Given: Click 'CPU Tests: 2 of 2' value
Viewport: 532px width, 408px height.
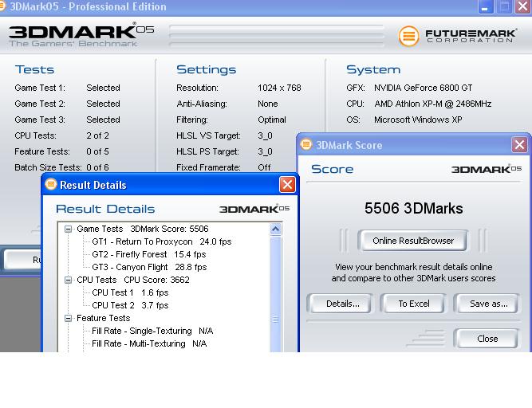Looking at the screenshot, I should [97, 135].
